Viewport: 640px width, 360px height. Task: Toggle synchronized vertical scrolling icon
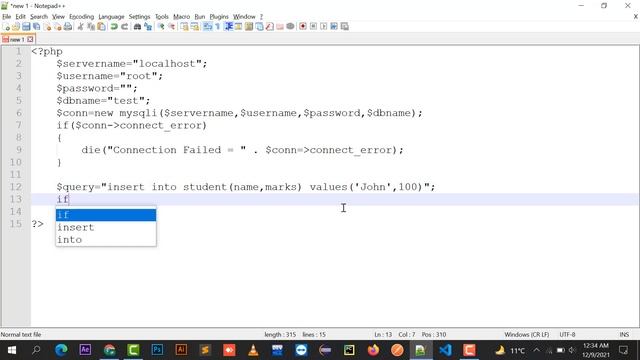click(x=184, y=27)
